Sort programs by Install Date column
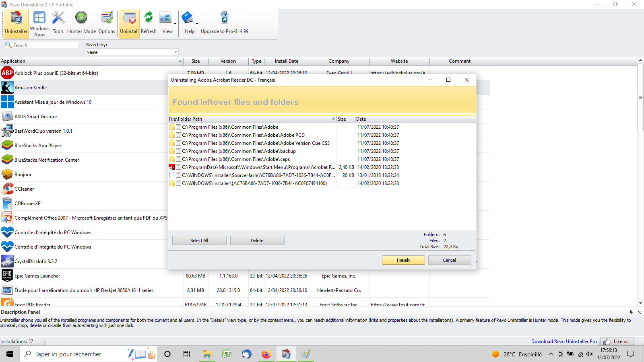 [287, 61]
